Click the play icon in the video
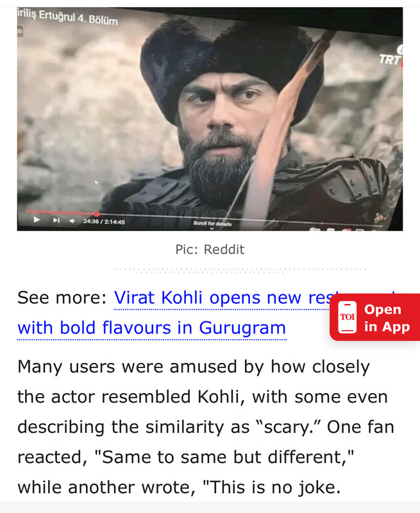 pyautogui.click(x=37, y=219)
